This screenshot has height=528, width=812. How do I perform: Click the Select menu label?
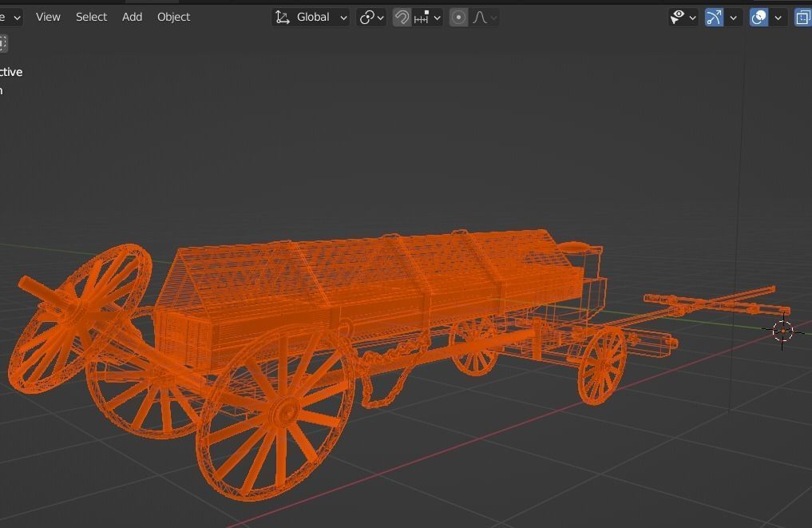(x=90, y=16)
